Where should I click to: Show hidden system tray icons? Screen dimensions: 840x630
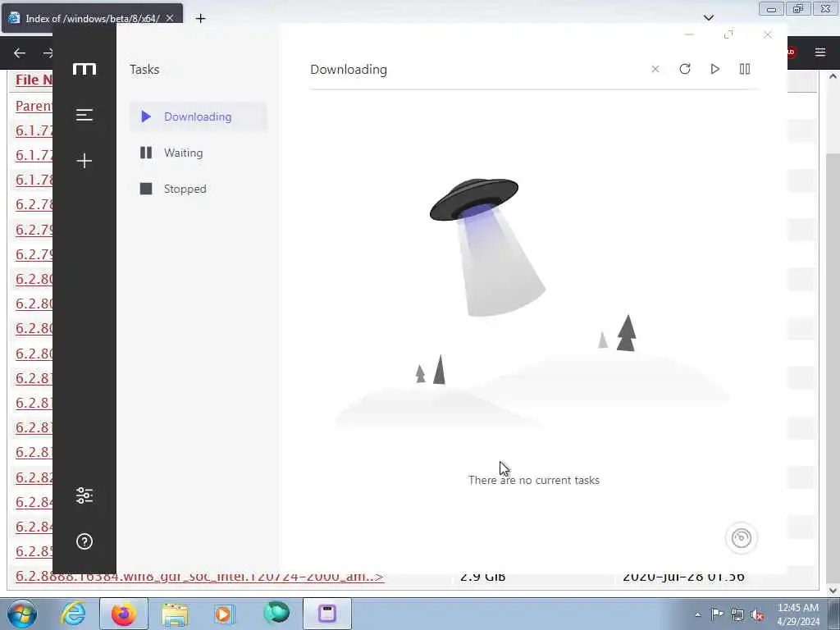click(x=697, y=614)
